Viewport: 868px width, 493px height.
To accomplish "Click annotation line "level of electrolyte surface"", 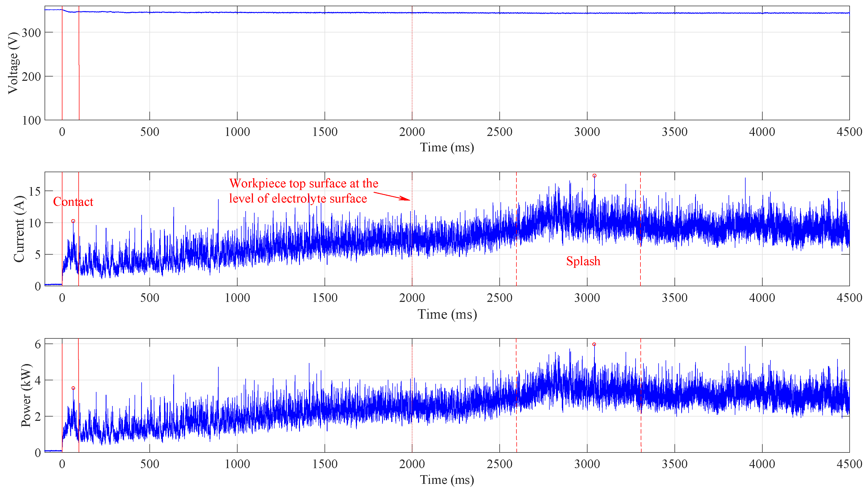I will point(298,198).
